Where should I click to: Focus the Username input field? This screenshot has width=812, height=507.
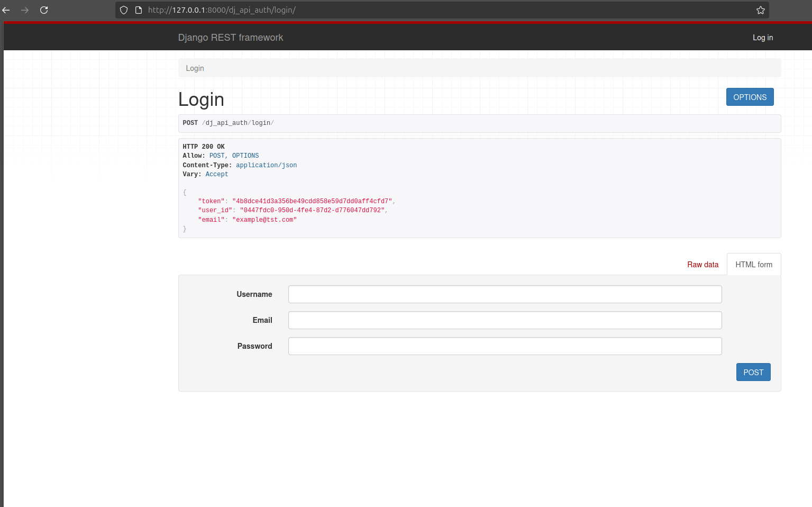pyautogui.click(x=505, y=294)
